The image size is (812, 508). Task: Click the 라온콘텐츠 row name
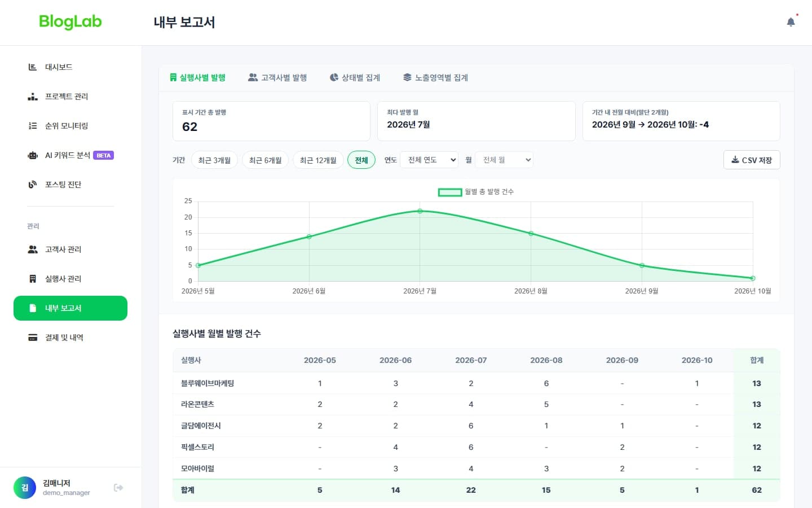pyautogui.click(x=197, y=404)
